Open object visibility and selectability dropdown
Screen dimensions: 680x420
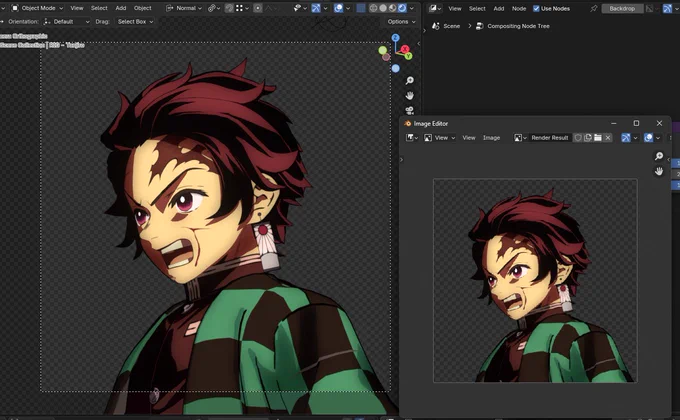coord(299,8)
